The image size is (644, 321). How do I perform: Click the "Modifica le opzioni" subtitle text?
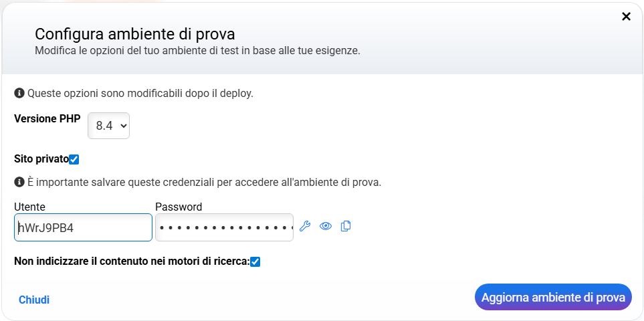197,50
